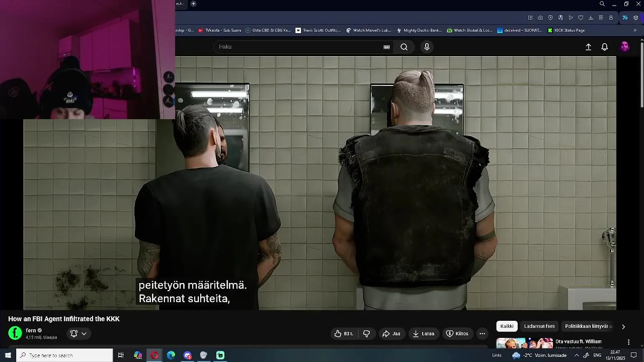Dislike the video with thumbs down
Image resolution: width=644 pixels, height=362 pixels.
coord(366,333)
